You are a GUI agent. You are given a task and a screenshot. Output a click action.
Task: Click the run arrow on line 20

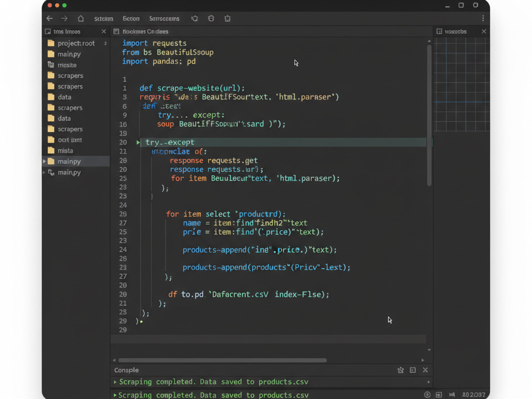click(x=138, y=142)
